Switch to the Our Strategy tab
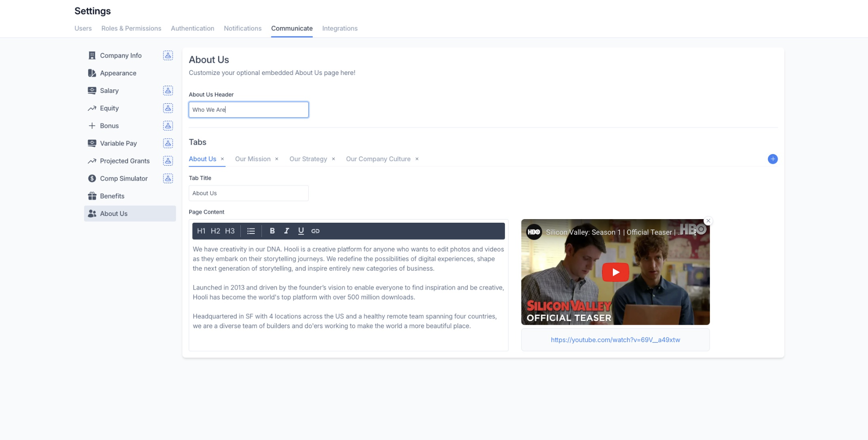 tap(308, 159)
